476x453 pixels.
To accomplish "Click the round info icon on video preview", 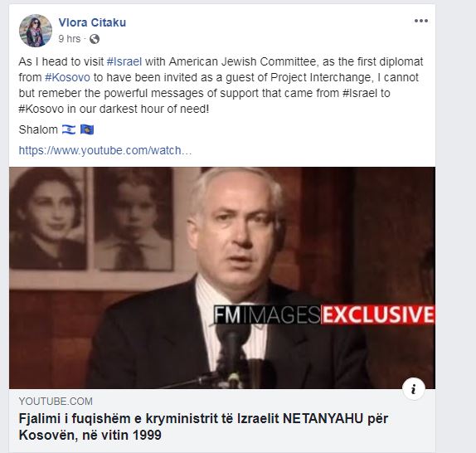I will (414, 389).
